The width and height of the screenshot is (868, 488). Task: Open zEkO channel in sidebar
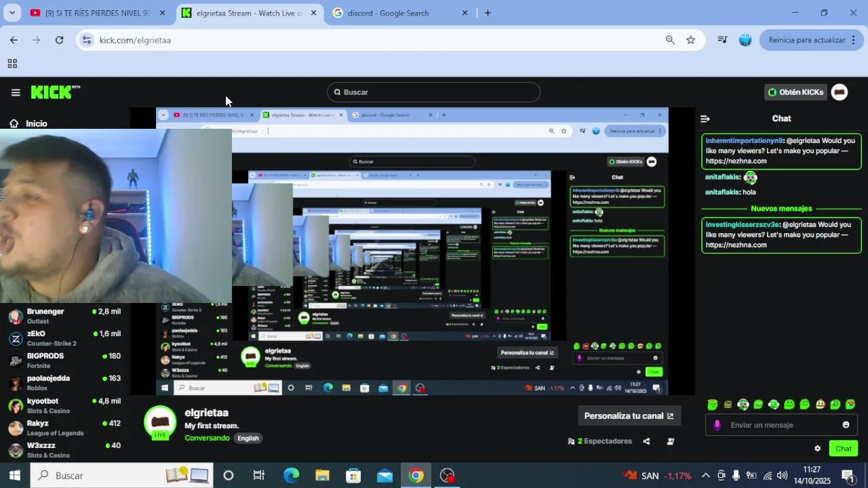click(x=64, y=338)
